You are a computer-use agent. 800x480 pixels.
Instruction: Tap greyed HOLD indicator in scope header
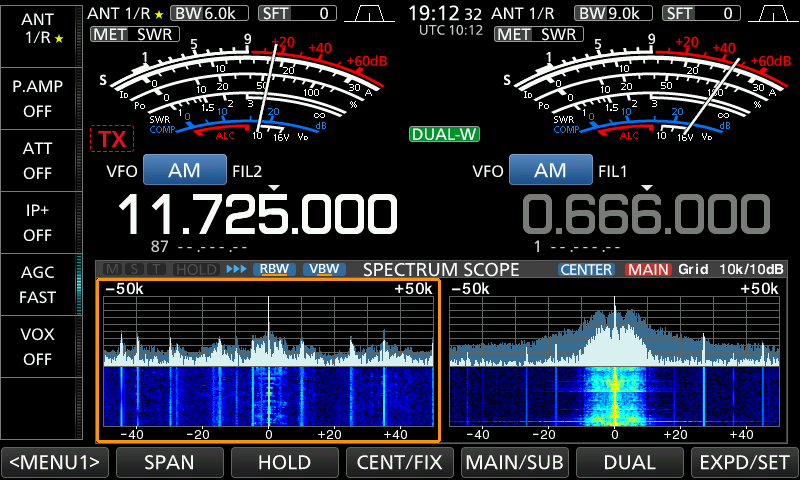tap(196, 269)
